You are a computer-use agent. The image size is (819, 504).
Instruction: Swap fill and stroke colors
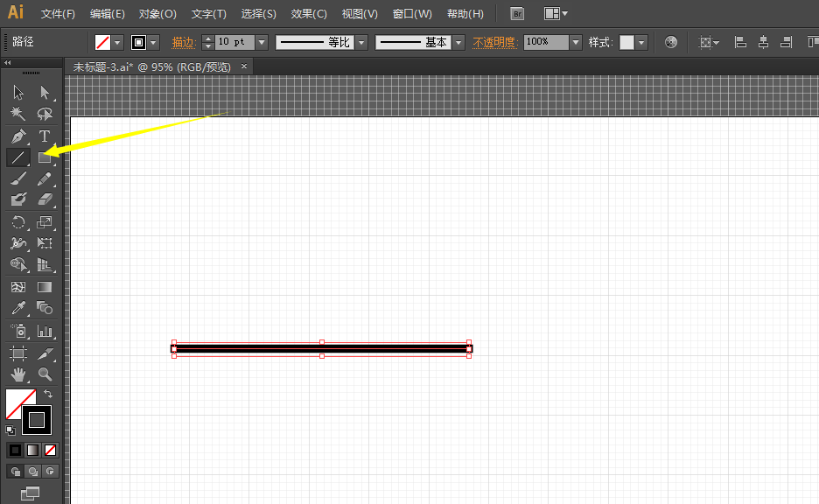tap(48, 394)
